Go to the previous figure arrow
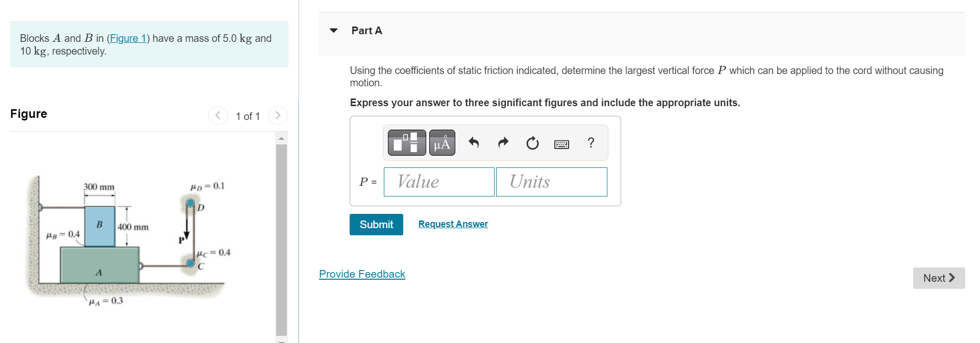The height and width of the screenshot is (343, 980). click(x=218, y=115)
